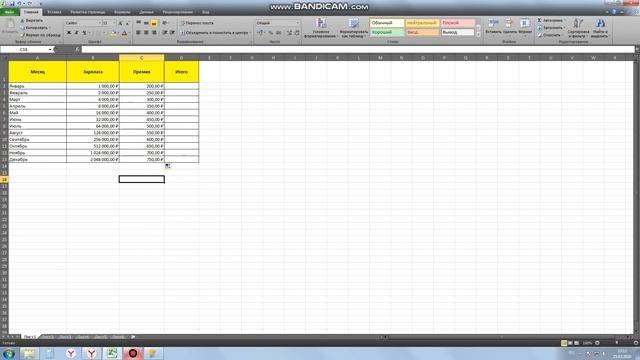The image size is (640, 360).
Task: Click the Delete cells (Удалить) button
Action: click(x=509, y=27)
